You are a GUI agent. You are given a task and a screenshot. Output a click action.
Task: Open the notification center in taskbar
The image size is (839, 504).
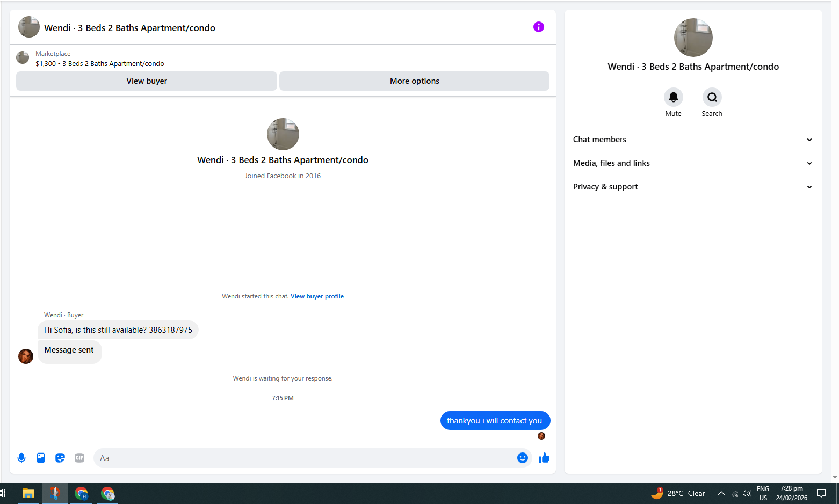pyautogui.click(x=821, y=493)
